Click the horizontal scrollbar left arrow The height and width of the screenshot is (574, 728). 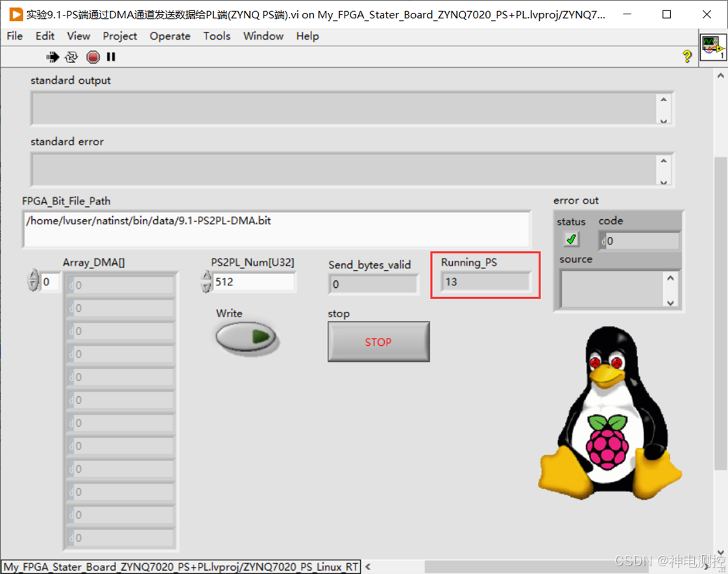point(368,566)
